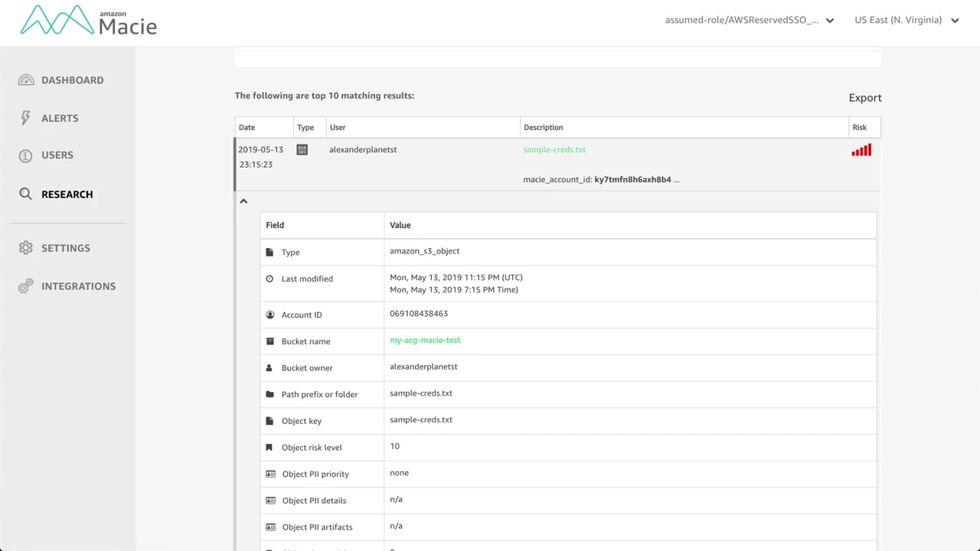Click the Dashboard gauge icon
Image resolution: width=980 pixels, height=551 pixels.
[26, 80]
